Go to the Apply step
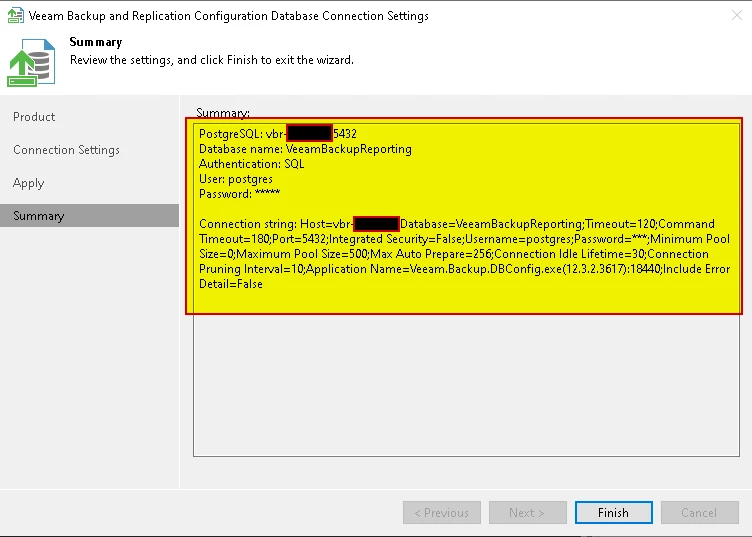Screen dimensions: 752x537 29,183
